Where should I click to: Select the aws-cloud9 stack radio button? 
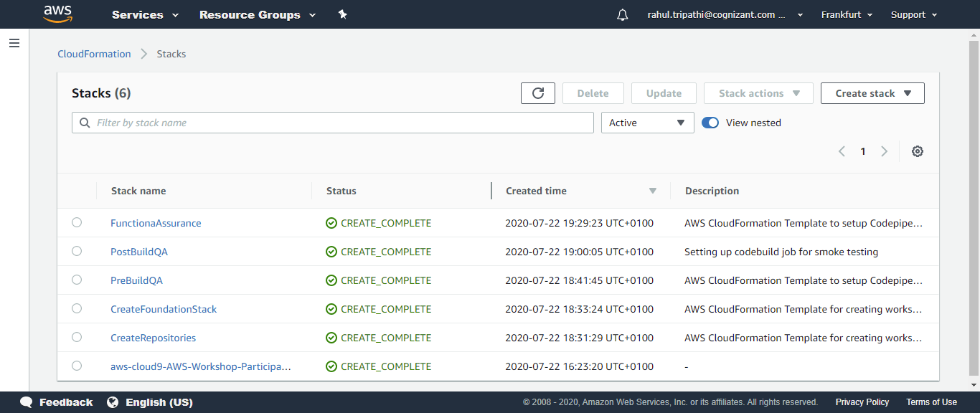coord(77,366)
